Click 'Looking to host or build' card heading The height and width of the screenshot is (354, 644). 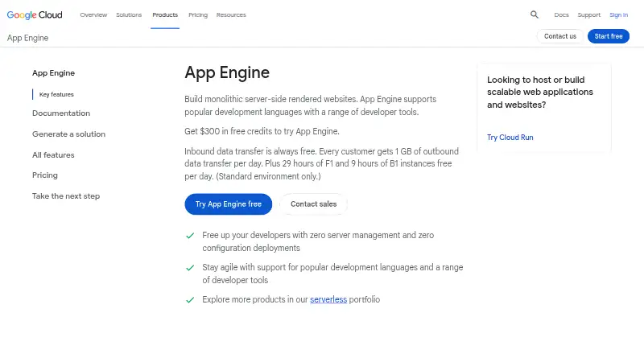[x=539, y=92]
